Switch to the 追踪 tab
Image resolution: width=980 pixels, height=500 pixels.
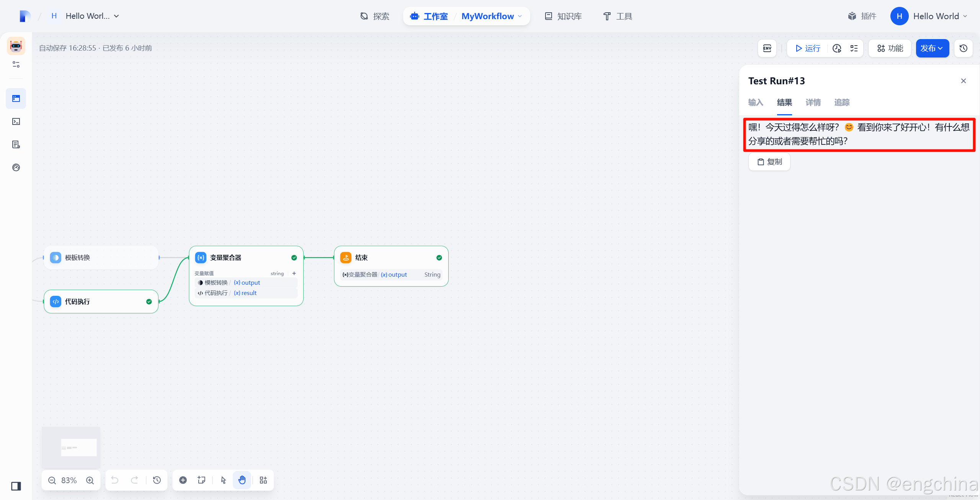click(842, 102)
